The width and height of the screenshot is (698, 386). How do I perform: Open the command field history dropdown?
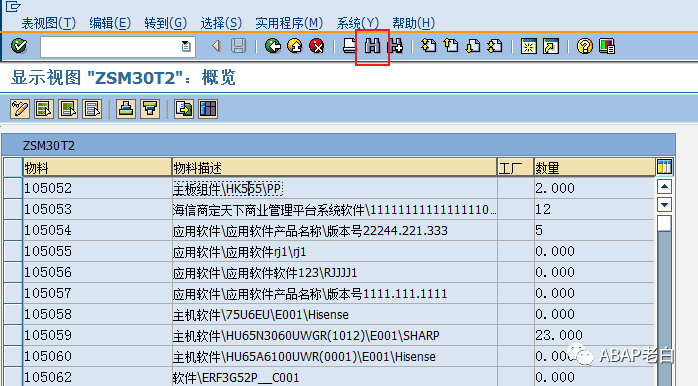(x=186, y=46)
